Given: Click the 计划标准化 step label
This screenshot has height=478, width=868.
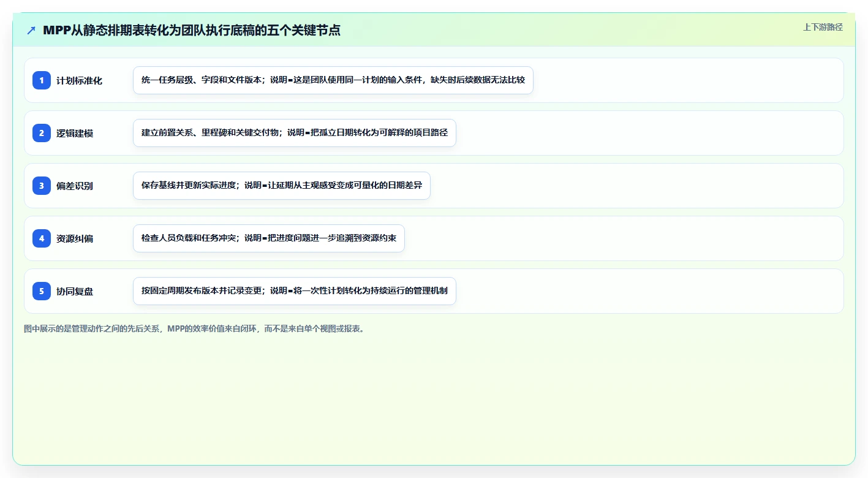Looking at the screenshot, I should pos(79,81).
